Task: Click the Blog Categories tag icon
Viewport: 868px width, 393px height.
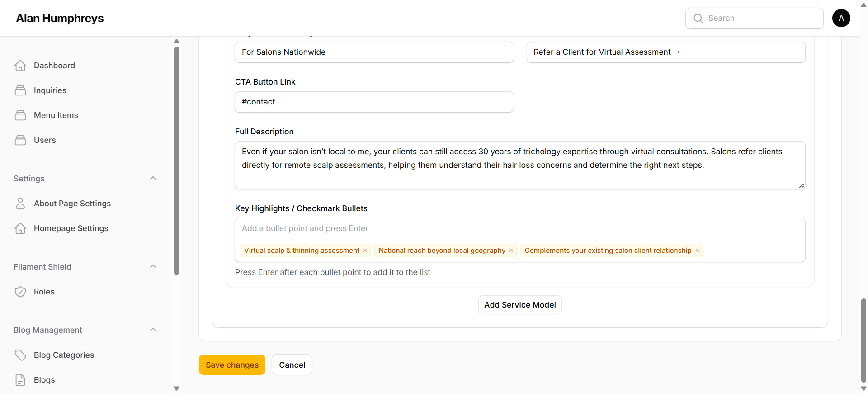Action: click(20, 355)
